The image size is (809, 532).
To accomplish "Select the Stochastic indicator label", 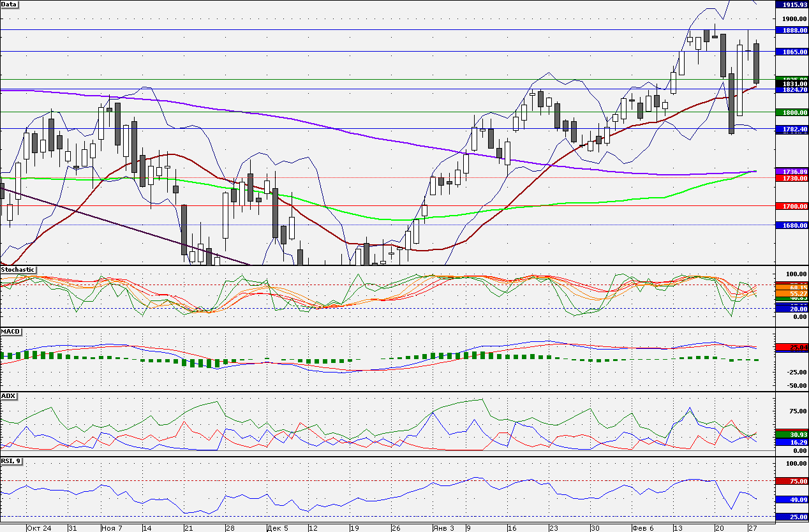I will [x=18, y=270].
